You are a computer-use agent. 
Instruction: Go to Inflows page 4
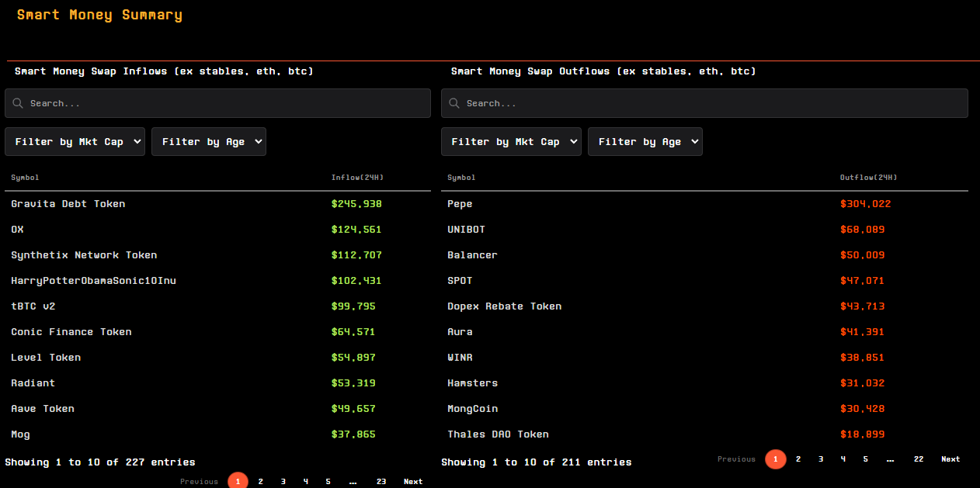pos(305,482)
